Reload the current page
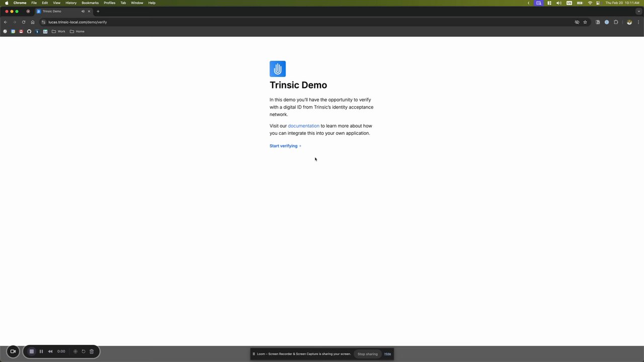 24,22
